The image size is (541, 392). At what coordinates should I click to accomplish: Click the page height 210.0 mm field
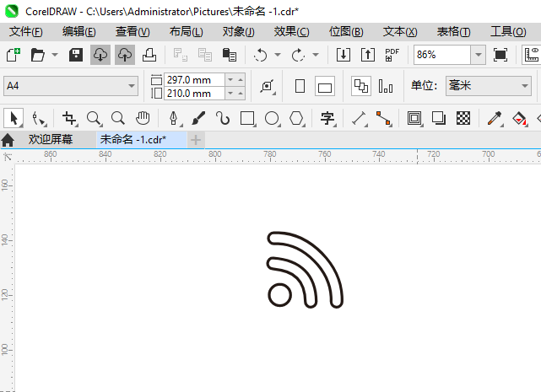(x=194, y=94)
